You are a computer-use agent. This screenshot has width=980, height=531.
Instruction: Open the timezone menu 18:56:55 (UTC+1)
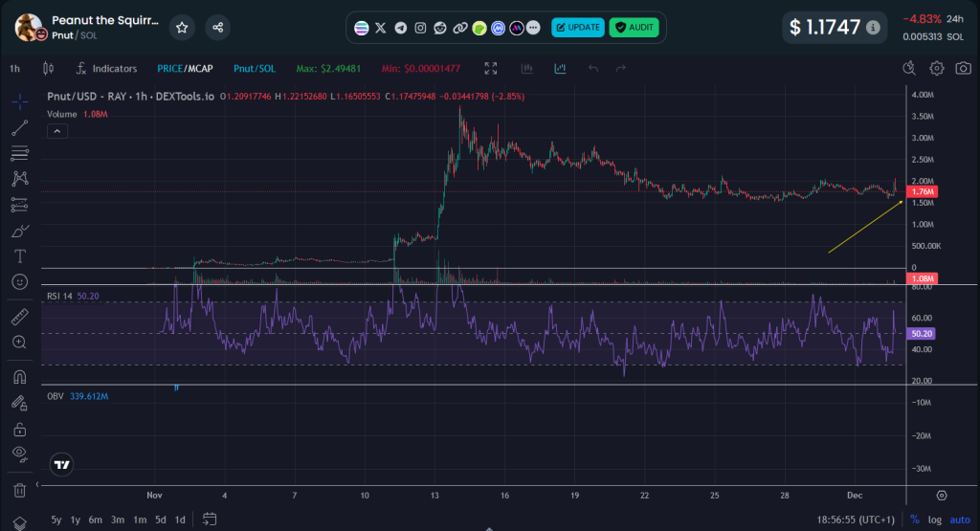855,520
